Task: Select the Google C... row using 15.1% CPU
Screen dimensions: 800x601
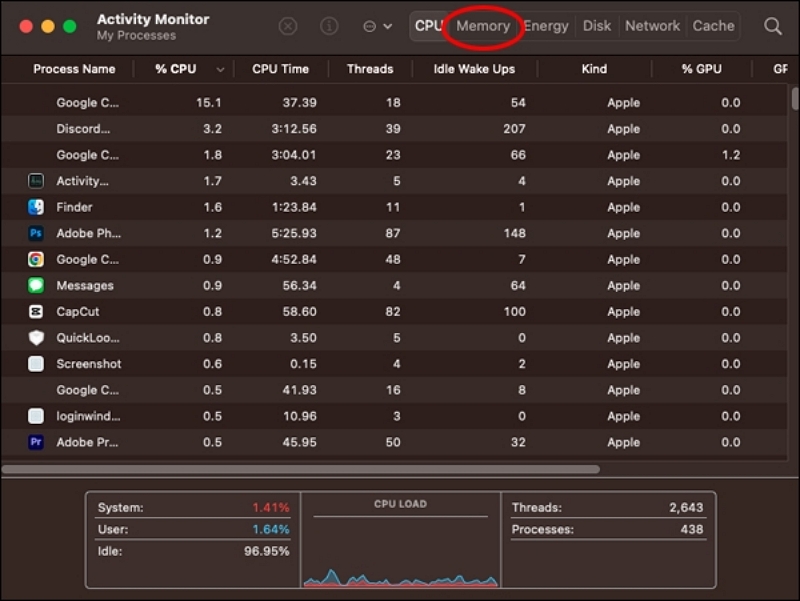Action: 394,103
